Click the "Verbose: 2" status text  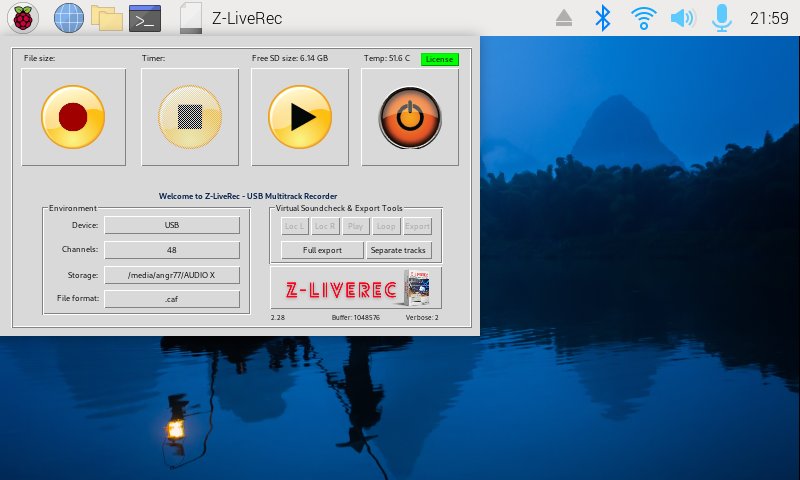pyautogui.click(x=422, y=317)
